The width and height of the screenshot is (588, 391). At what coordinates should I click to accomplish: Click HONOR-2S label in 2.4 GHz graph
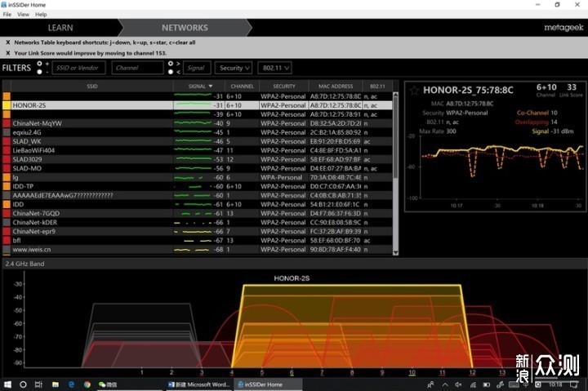(x=292, y=278)
